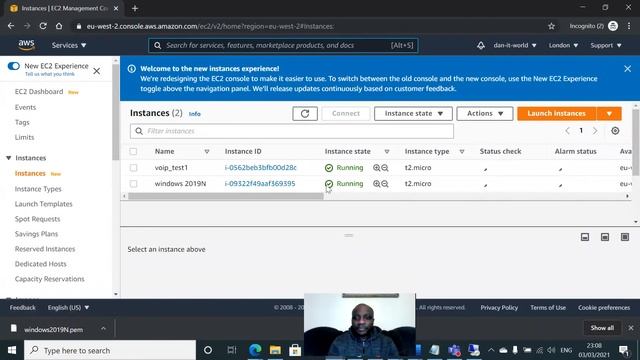The height and width of the screenshot is (360, 640).
Task: Sort by Name column filter arrow
Action: 207,151
